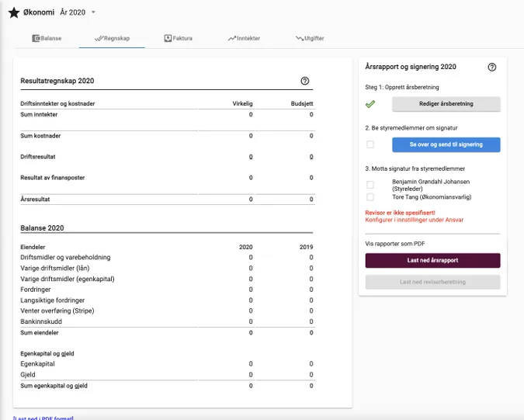Click the Balanse wallet icon
The width and height of the screenshot is (524, 420).
pos(36,38)
